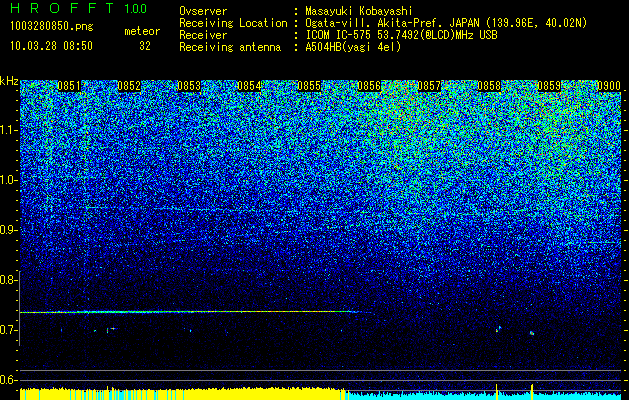Click the kHz axis unit label
This screenshot has height=400, width=629.
pyautogui.click(x=9, y=81)
